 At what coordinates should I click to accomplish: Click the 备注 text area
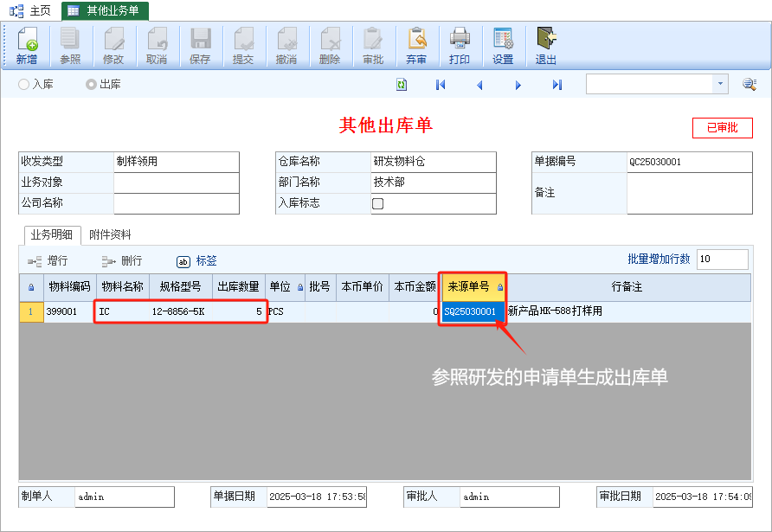point(690,193)
